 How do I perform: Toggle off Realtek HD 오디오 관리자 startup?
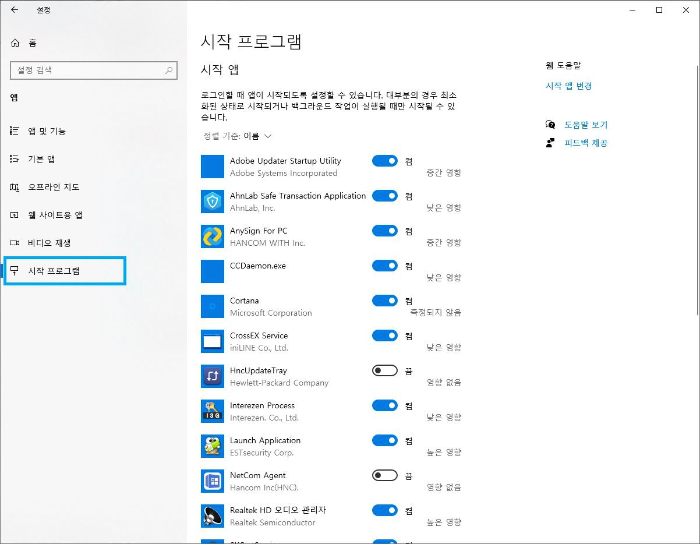click(x=385, y=510)
